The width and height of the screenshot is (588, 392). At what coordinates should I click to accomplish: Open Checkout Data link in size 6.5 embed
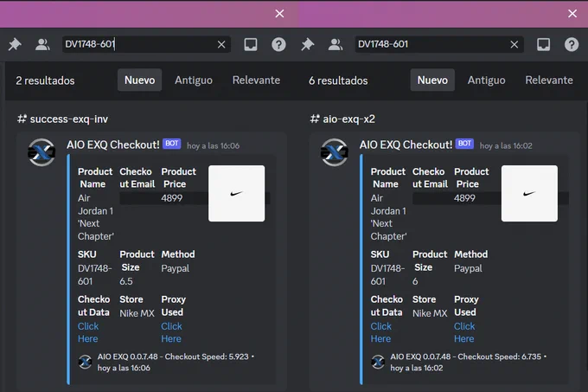pyautogui.click(x=88, y=332)
